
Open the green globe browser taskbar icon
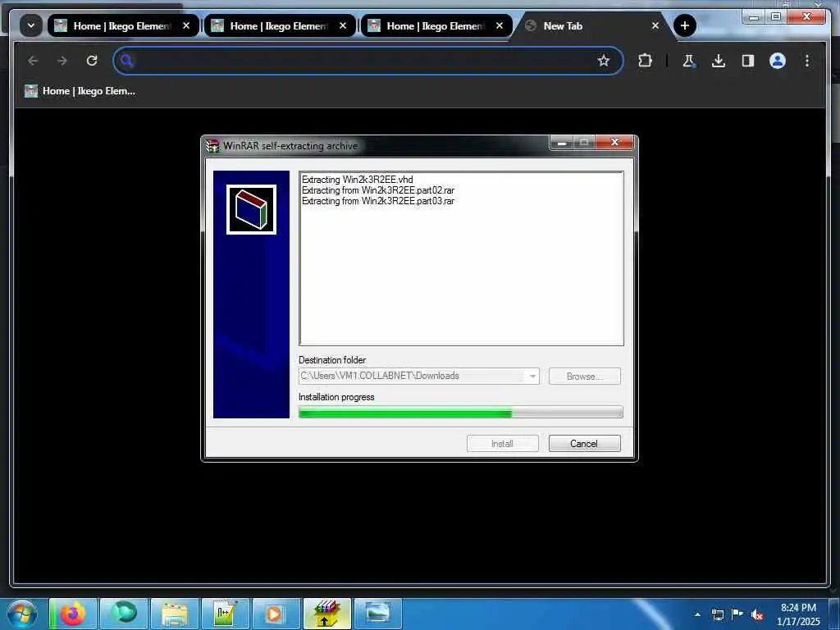point(124,614)
